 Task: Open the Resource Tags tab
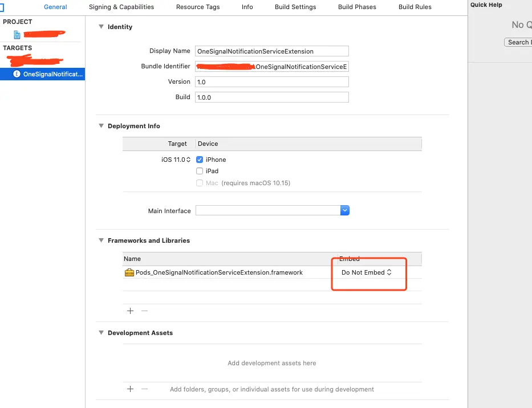[x=198, y=7]
